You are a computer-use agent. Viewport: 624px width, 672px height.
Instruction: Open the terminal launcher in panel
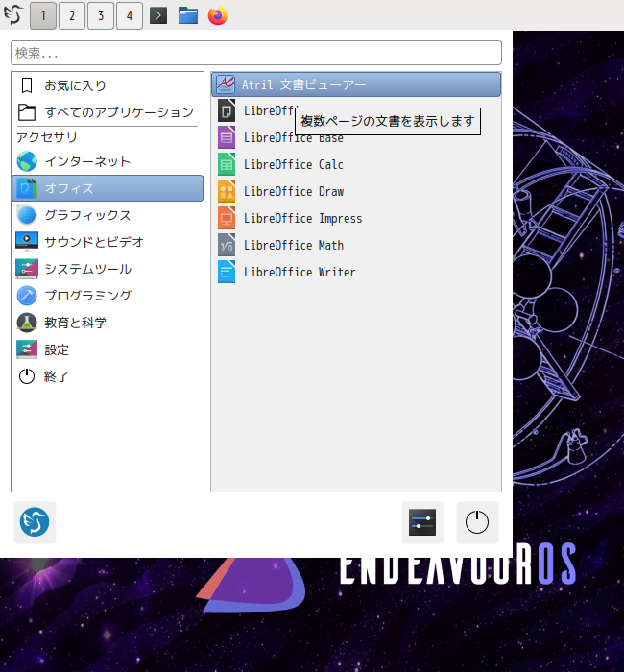point(158,16)
